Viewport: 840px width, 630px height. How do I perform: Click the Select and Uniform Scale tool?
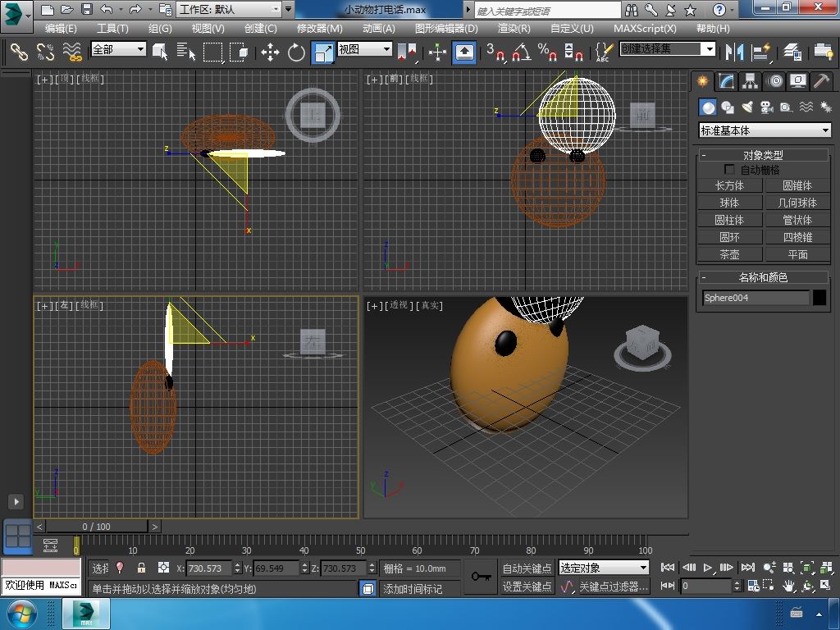coord(323,52)
